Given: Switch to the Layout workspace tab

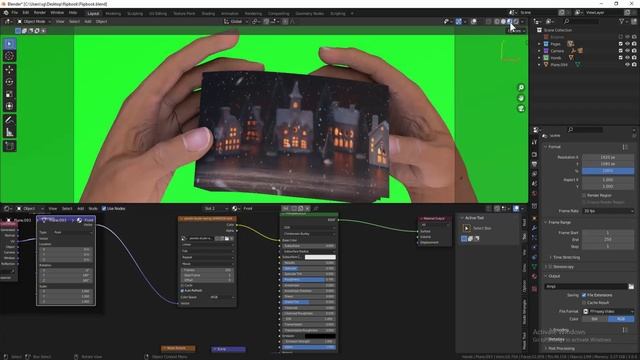Looking at the screenshot, I should pos(93,13).
